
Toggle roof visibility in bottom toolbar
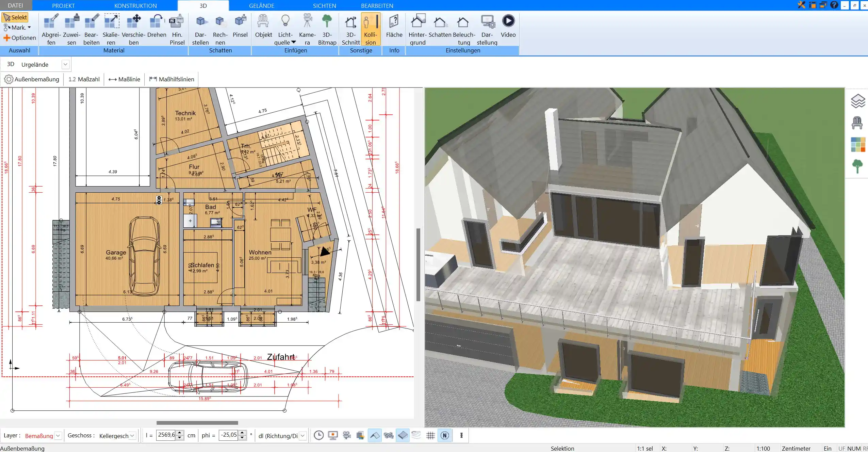(x=374, y=435)
